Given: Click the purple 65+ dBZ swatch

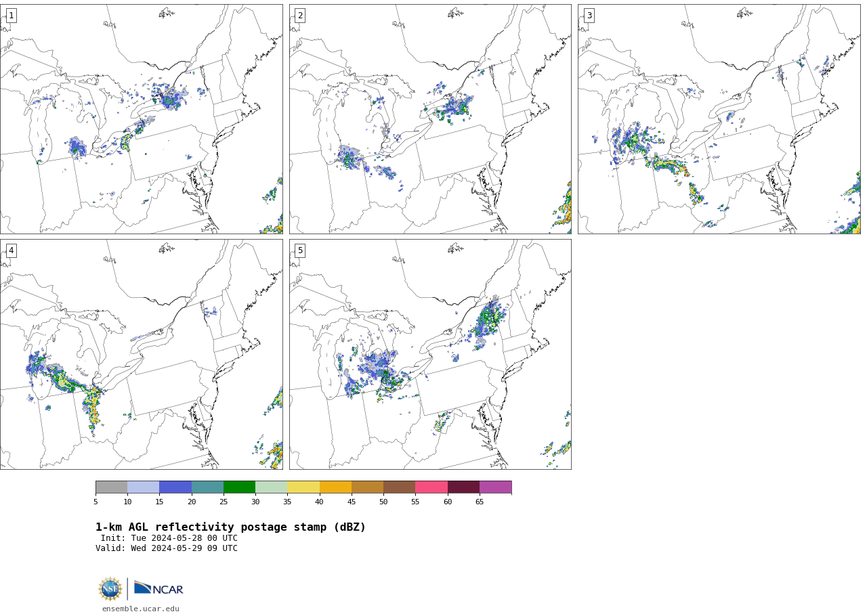Looking at the screenshot, I should (495, 487).
